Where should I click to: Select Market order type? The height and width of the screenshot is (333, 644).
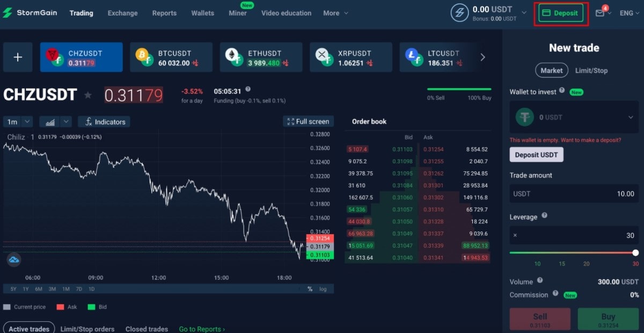pyautogui.click(x=552, y=70)
